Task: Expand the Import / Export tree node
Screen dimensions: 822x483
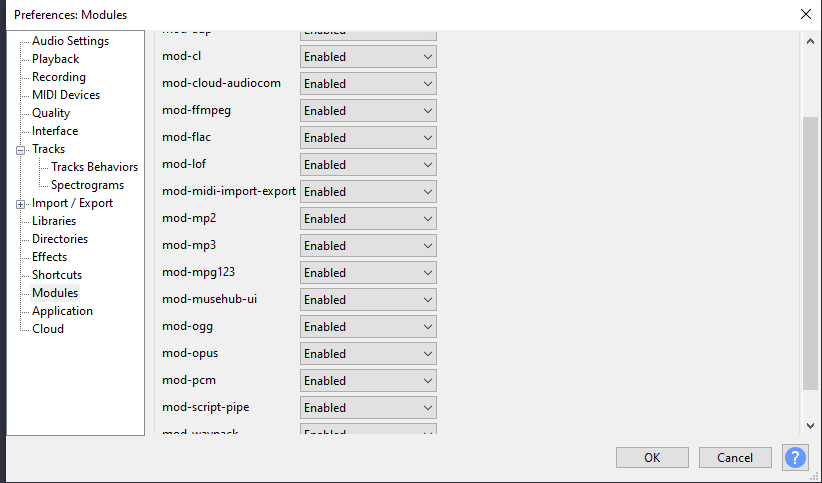Action: tap(20, 203)
